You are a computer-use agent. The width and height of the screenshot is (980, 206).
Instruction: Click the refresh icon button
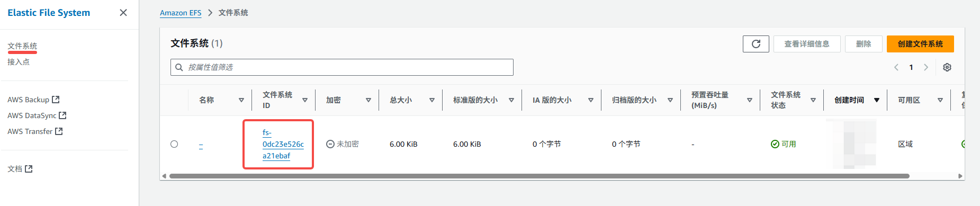[756, 44]
